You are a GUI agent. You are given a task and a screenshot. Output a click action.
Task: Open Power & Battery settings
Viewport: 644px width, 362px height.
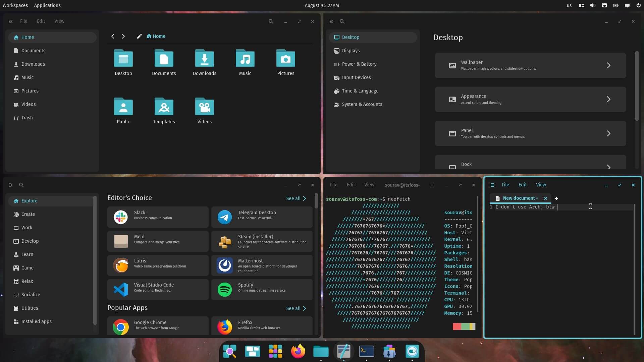359,64
